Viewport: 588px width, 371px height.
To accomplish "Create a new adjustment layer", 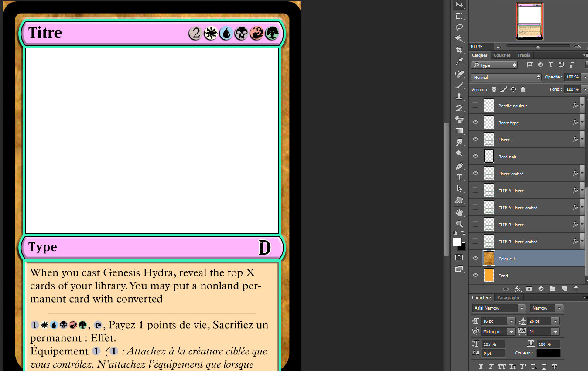I will tap(541, 289).
